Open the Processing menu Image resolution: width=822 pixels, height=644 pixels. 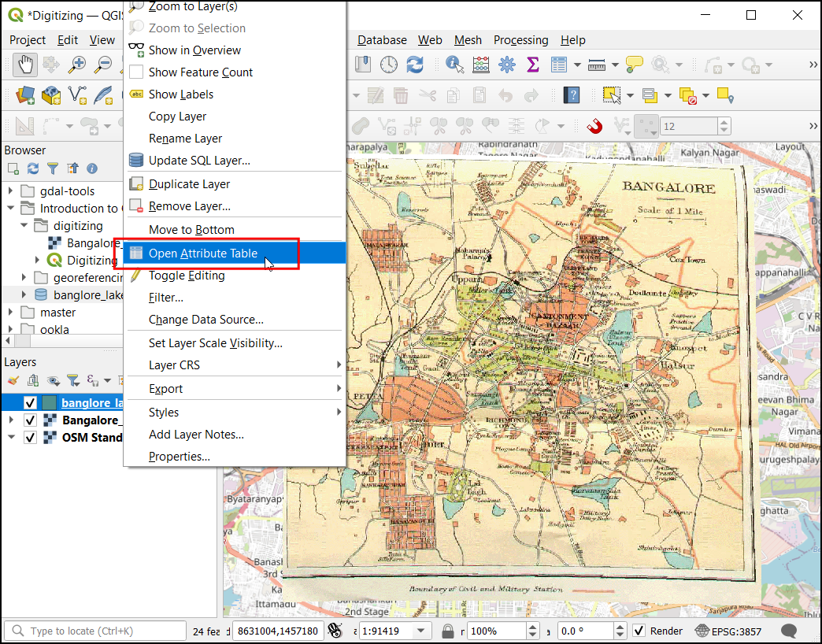(x=520, y=40)
